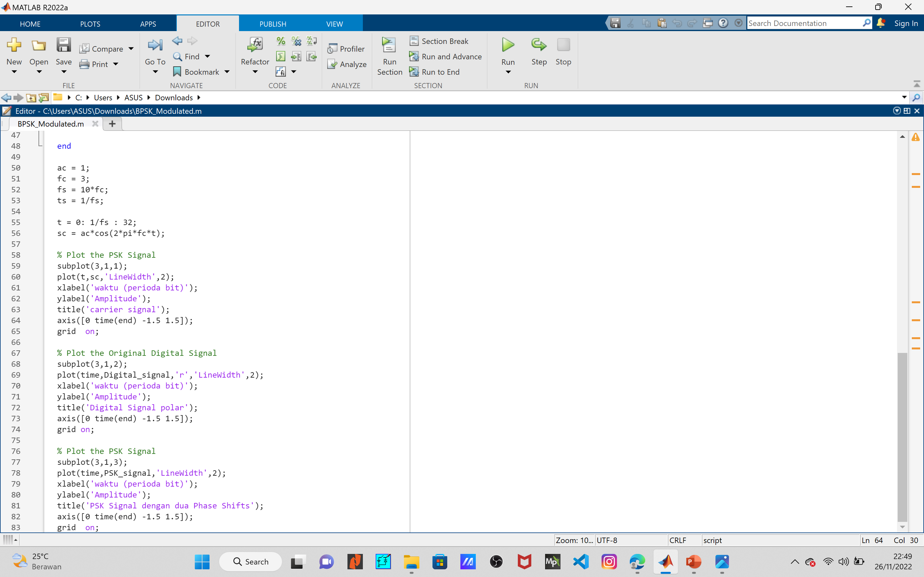The height and width of the screenshot is (577, 924).
Task: Switch to the PLOTS tab
Action: 90,24
